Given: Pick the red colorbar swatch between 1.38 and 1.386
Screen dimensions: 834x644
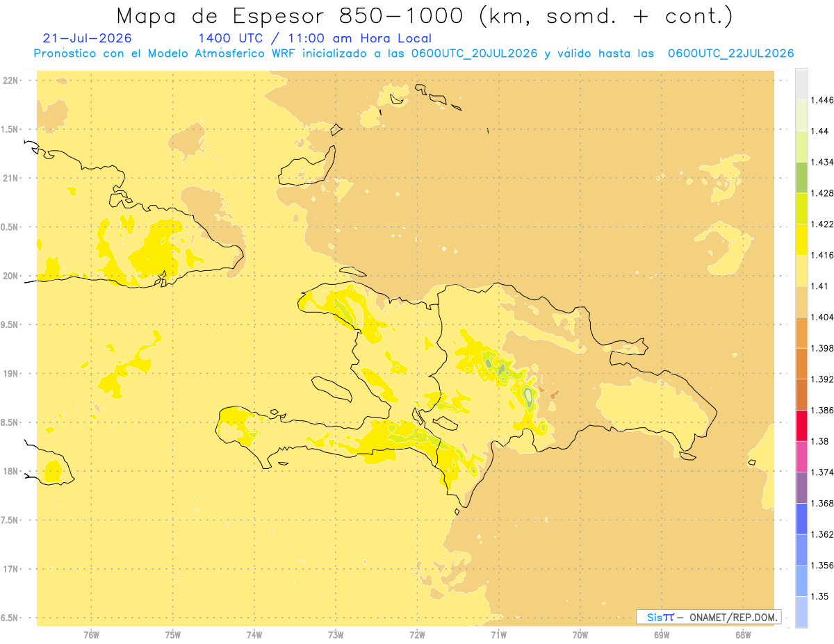Looking at the screenshot, I should point(801,425).
